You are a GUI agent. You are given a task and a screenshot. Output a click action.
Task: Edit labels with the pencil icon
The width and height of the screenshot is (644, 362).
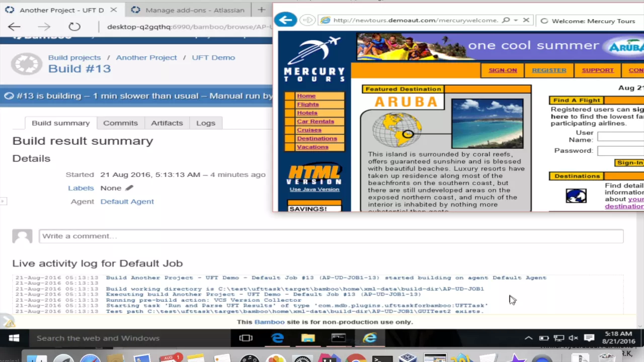[x=129, y=188]
